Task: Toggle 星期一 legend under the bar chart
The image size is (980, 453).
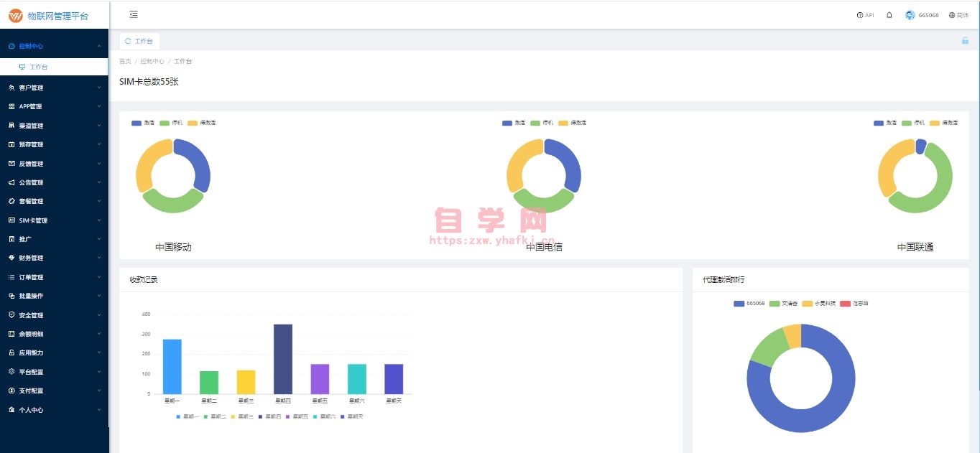Action: (187, 416)
